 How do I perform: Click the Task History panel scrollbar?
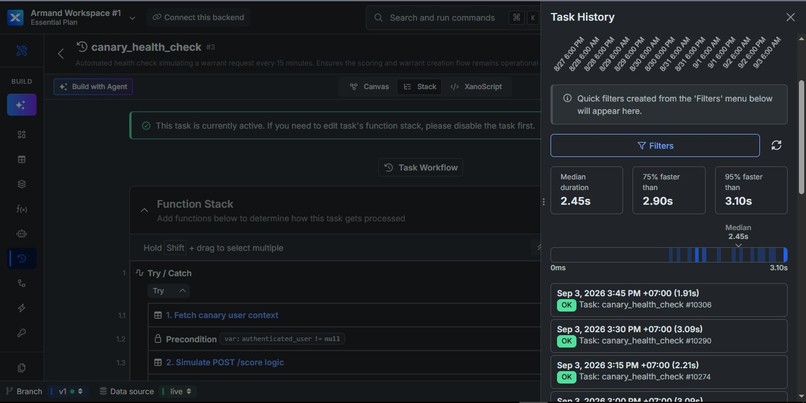pos(802,137)
